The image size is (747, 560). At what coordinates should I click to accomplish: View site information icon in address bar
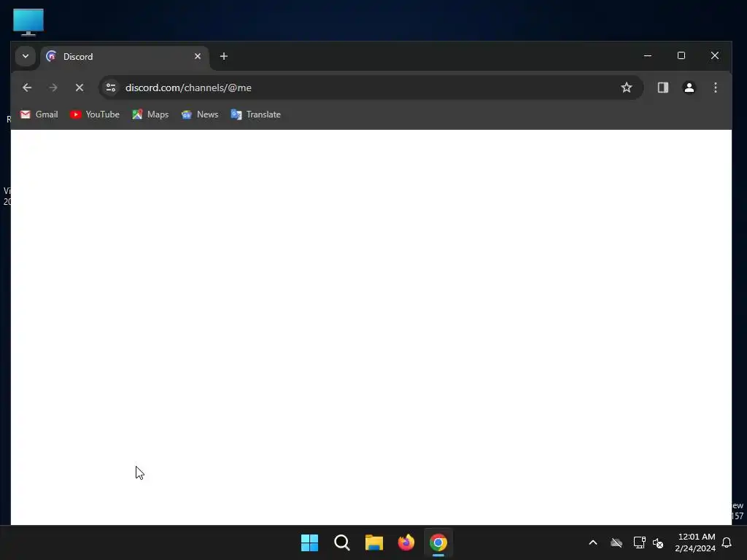[111, 87]
